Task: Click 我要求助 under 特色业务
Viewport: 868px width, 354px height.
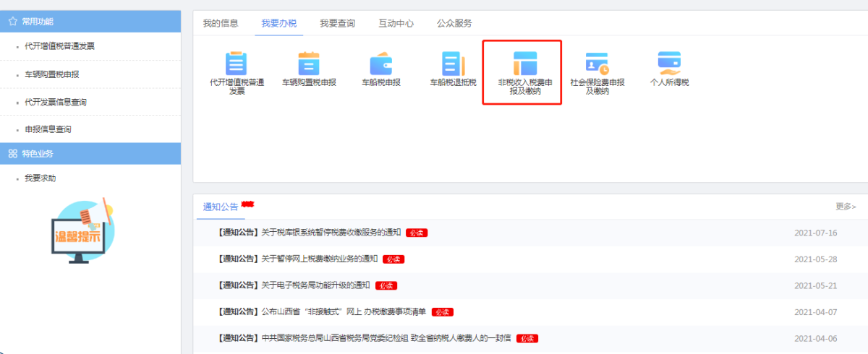Action: click(40, 178)
